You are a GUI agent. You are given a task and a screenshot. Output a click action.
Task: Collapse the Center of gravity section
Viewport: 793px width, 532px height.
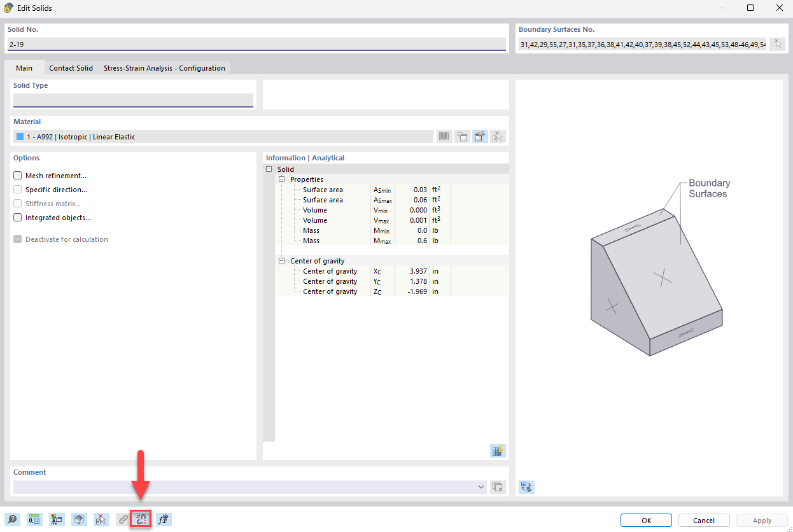281,261
